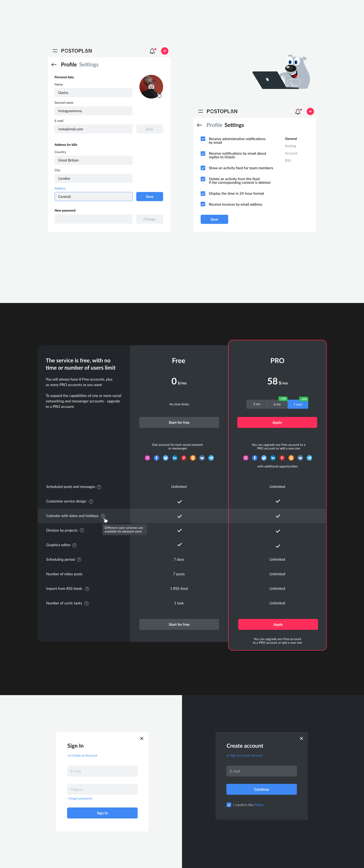Image resolution: width=364 pixels, height=868 pixels.
Task: Choose the 3 mo billing period
Action: (x=256, y=404)
